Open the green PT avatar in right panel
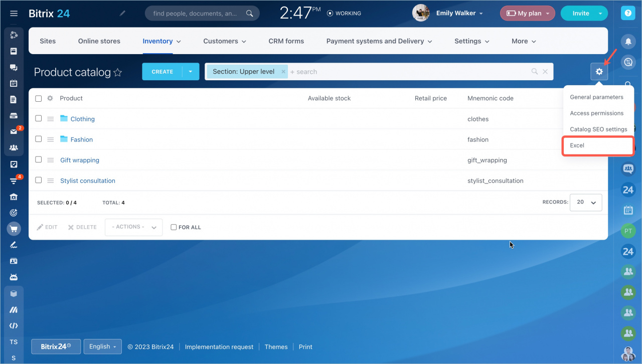 click(x=628, y=231)
